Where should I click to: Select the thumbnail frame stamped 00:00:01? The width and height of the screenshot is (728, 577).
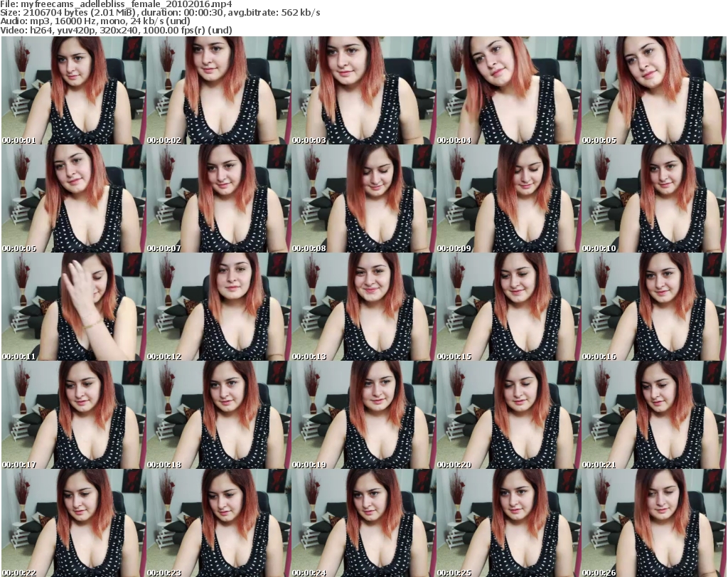coord(74,90)
